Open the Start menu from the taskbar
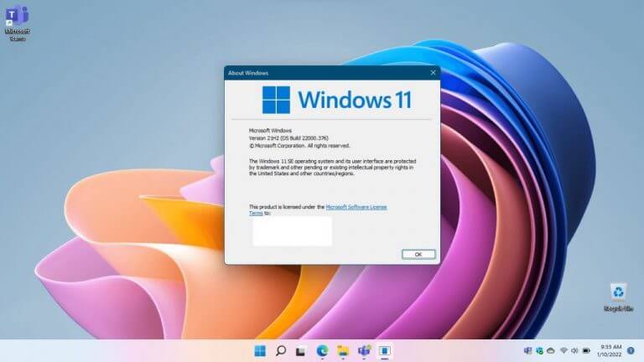The height and width of the screenshot is (362, 644). 260,351
